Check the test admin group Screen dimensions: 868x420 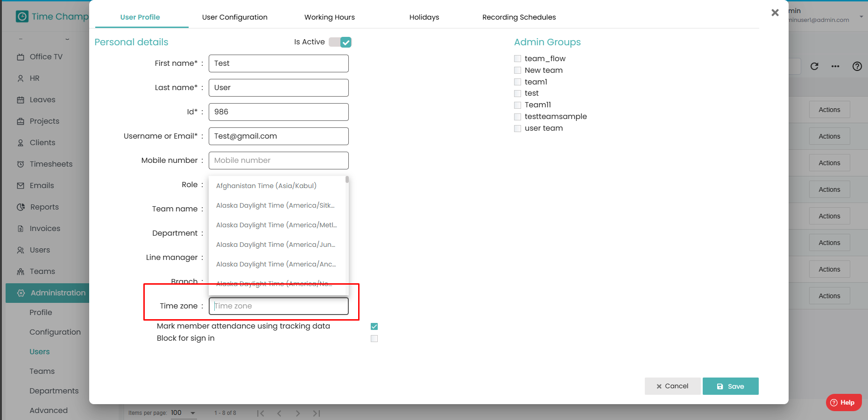pos(517,93)
